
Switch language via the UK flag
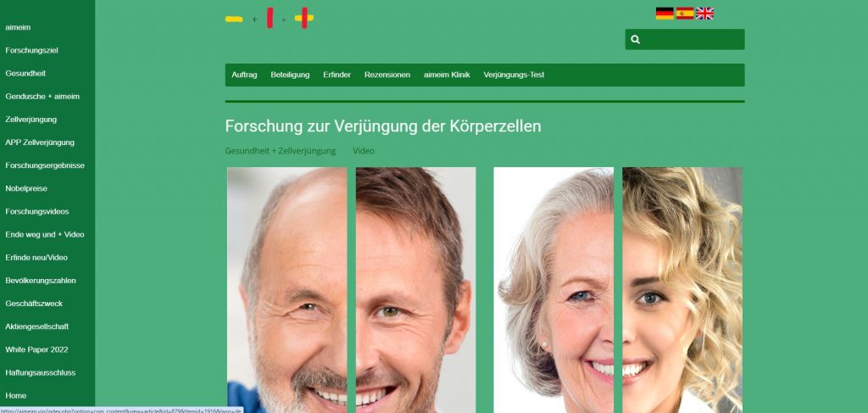pos(704,14)
